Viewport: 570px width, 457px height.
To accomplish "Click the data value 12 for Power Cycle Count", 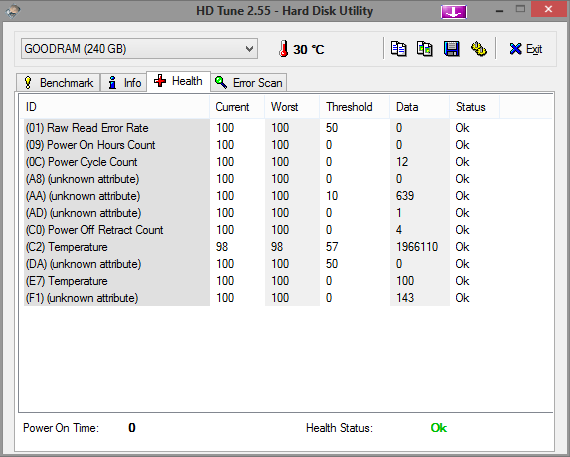I will (402, 162).
